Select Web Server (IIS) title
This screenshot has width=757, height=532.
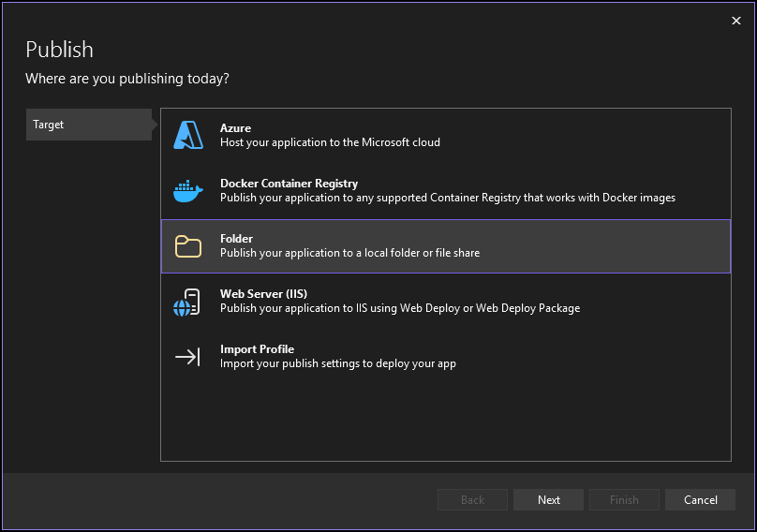click(264, 294)
